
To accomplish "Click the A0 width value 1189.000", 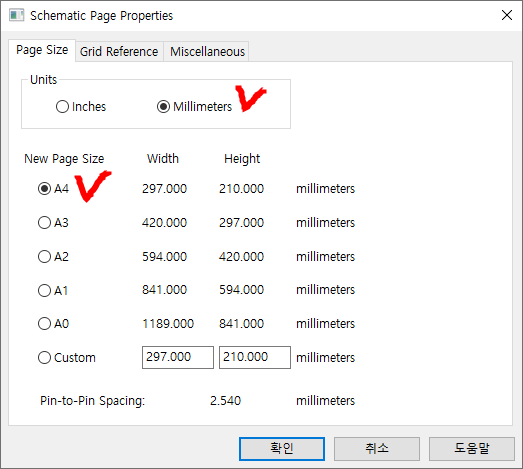I will click(168, 324).
